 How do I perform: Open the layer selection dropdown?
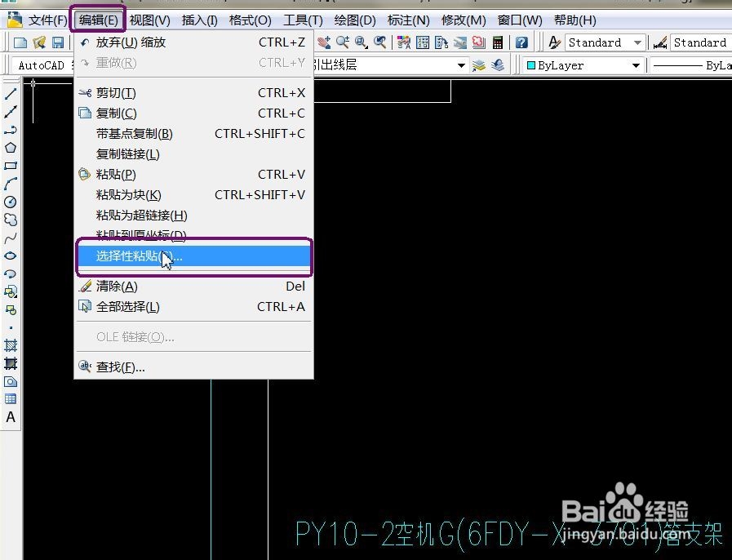(x=463, y=64)
